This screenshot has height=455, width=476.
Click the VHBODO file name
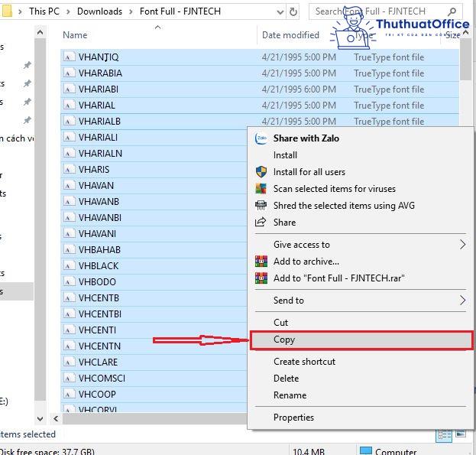point(97,282)
